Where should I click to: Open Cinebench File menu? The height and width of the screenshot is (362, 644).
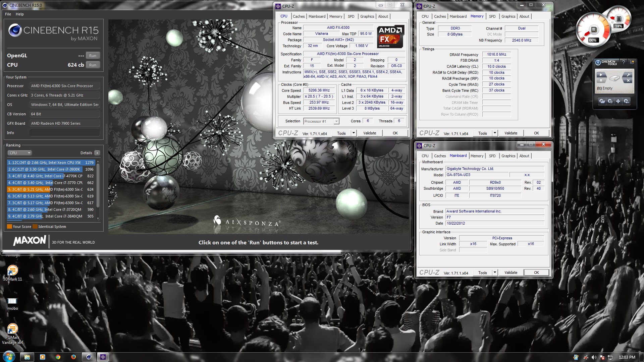pyautogui.click(x=8, y=14)
